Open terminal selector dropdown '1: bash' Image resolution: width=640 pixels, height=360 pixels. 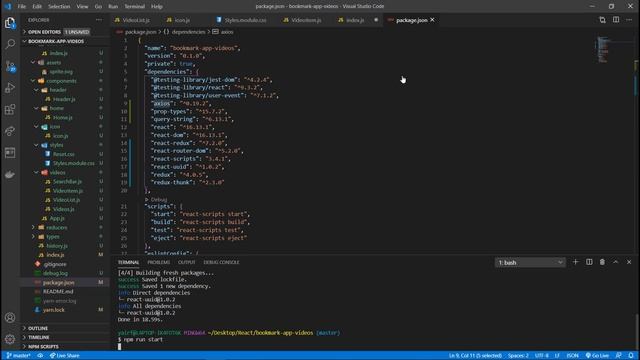(x=530, y=262)
